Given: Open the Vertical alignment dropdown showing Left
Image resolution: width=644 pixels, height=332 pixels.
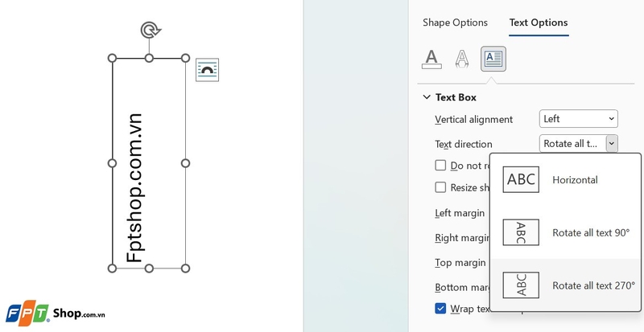Looking at the screenshot, I should click(578, 119).
